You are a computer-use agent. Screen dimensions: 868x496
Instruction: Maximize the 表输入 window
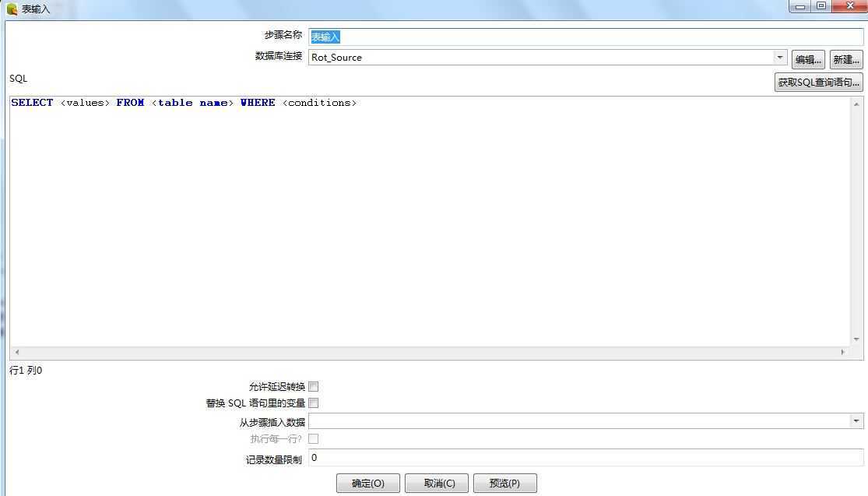point(821,6)
